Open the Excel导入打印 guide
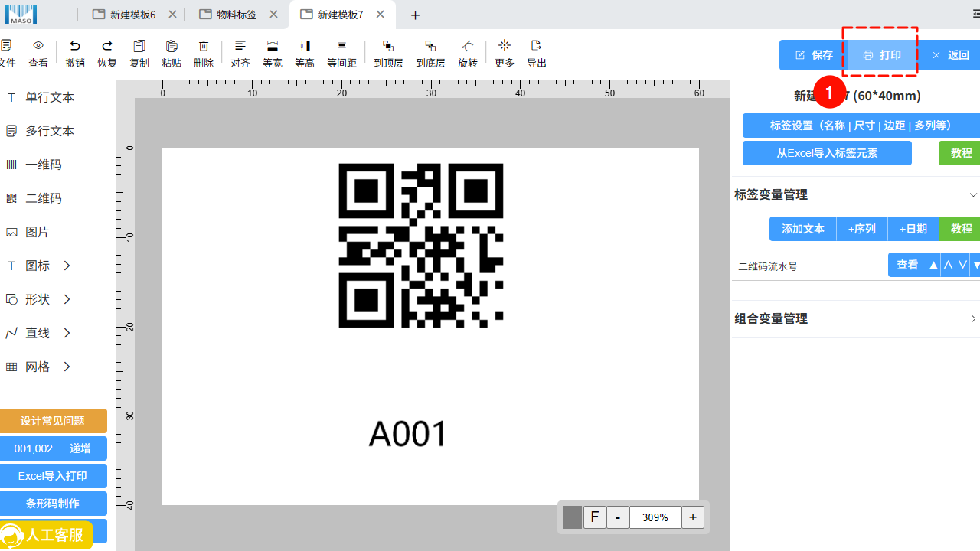 point(53,476)
